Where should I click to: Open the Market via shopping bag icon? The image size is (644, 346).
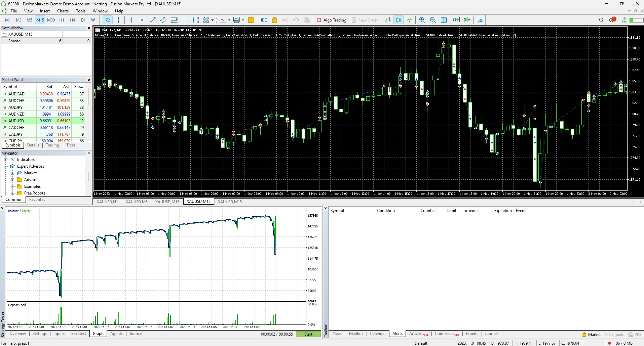[x=275, y=20]
